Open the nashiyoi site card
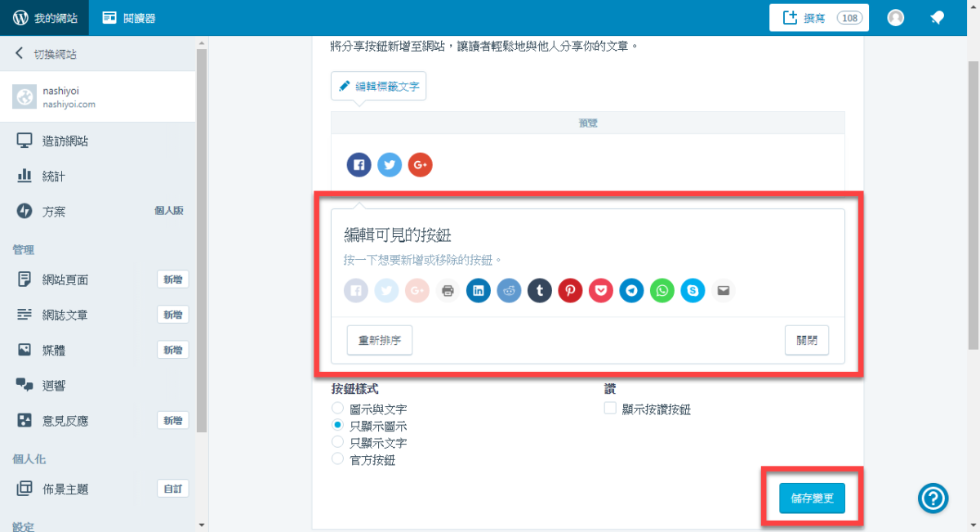980x532 pixels. tap(98, 97)
